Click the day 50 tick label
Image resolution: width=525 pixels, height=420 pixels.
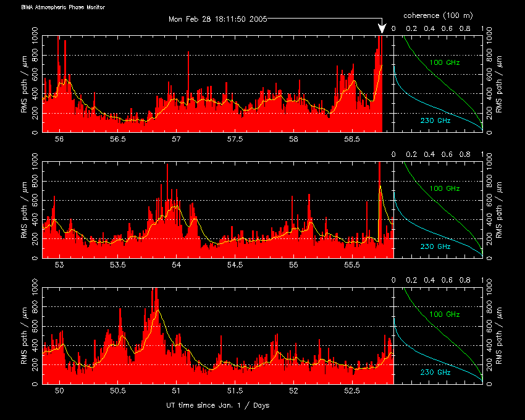(60, 391)
